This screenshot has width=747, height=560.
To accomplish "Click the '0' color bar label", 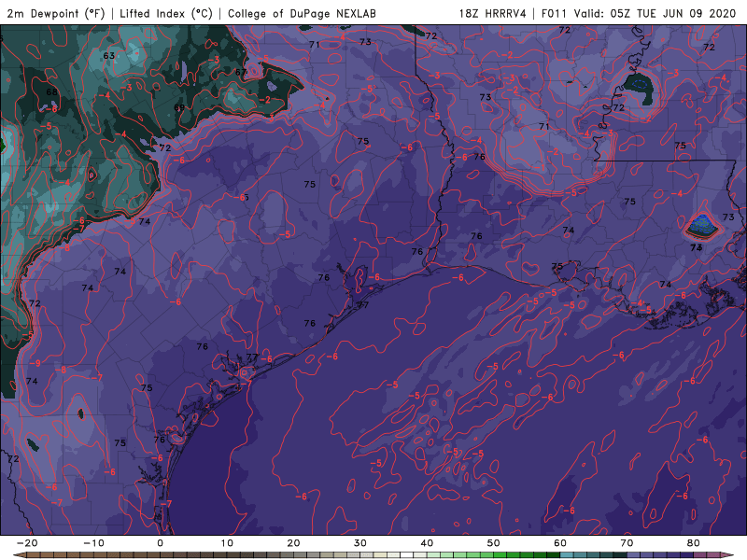I will click(160, 543).
